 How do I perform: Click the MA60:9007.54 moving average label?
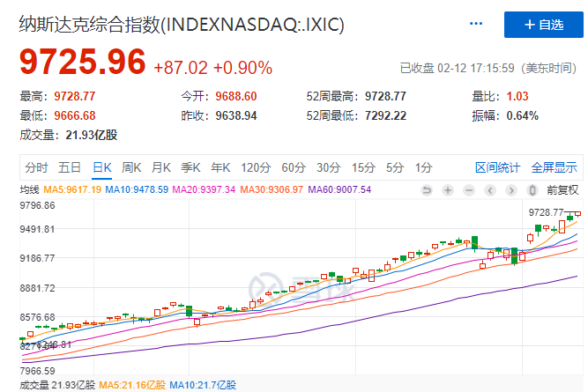pyautogui.click(x=339, y=189)
